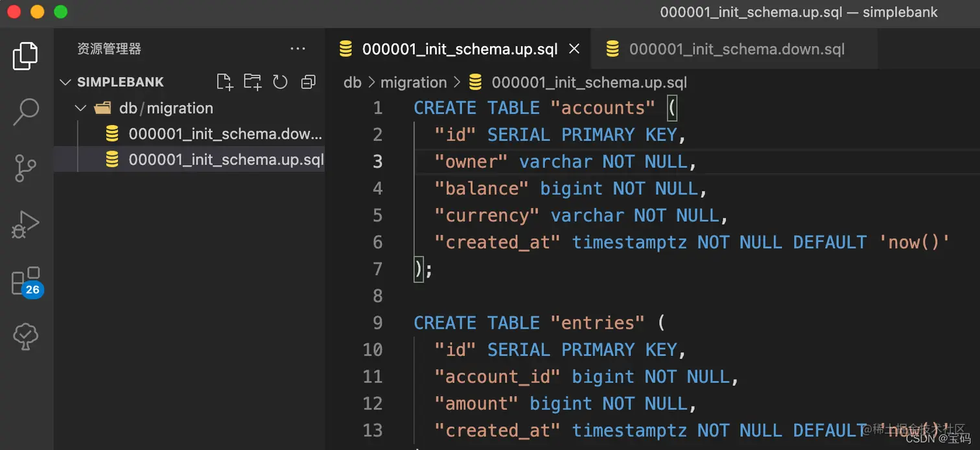Image resolution: width=980 pixels, height=450 pixels.
Task: Click the "account_id" column on line 11
Action: click(x=498, y=377)
